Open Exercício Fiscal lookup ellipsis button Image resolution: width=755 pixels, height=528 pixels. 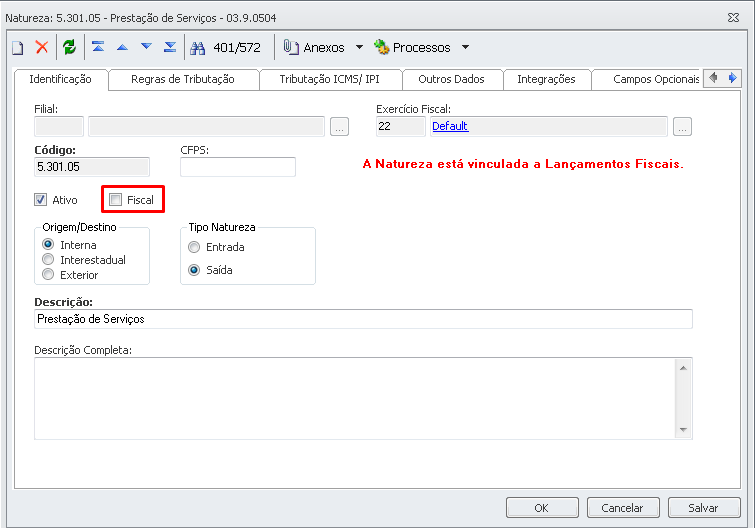point(682,127)
